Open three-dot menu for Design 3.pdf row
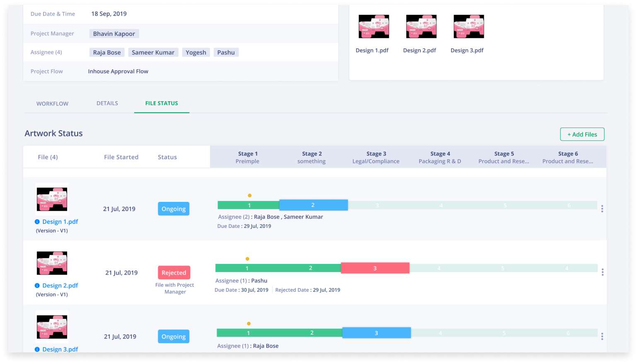637x364 pixels. (x=602, y=336)
